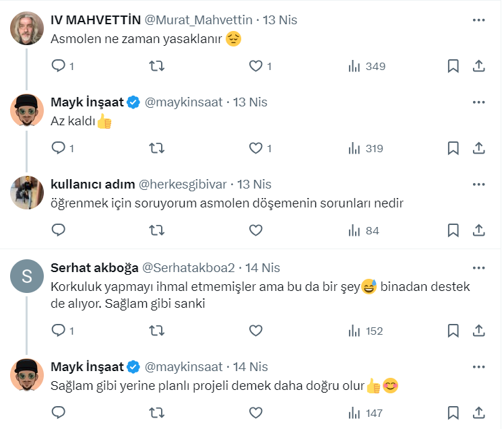The height and width of the screenshot is (429, 504).
Task: Click Serhat akboğa's "S" avatar
Action: click(27, 276)
